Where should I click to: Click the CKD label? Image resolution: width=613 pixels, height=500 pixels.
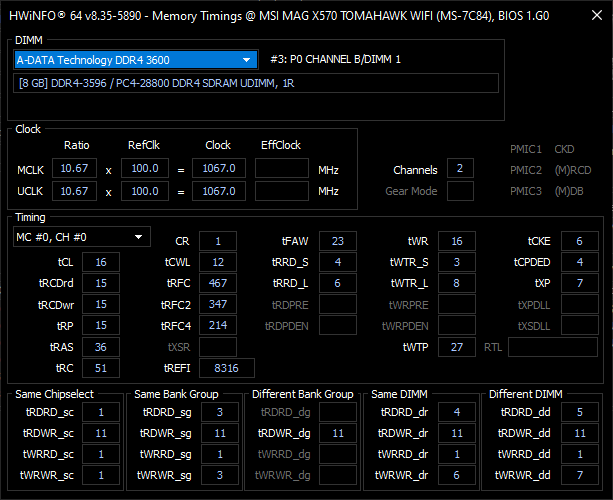[x=564, y=149]
